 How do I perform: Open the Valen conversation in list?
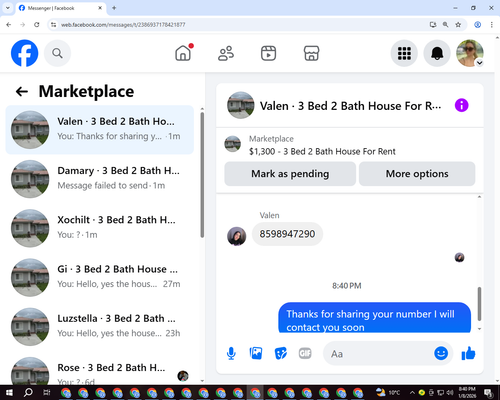pyautogui.click(x=100, y=130)
